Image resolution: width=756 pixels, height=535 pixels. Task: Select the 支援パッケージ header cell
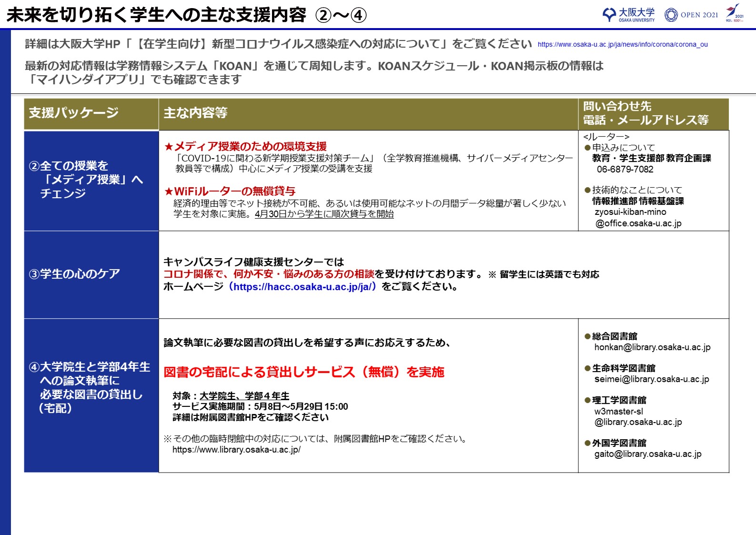pyautogui.click(x=91, y=114)
